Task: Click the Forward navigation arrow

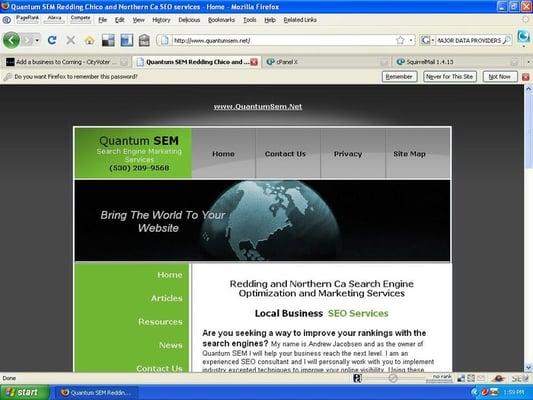Action: point(28,40)
